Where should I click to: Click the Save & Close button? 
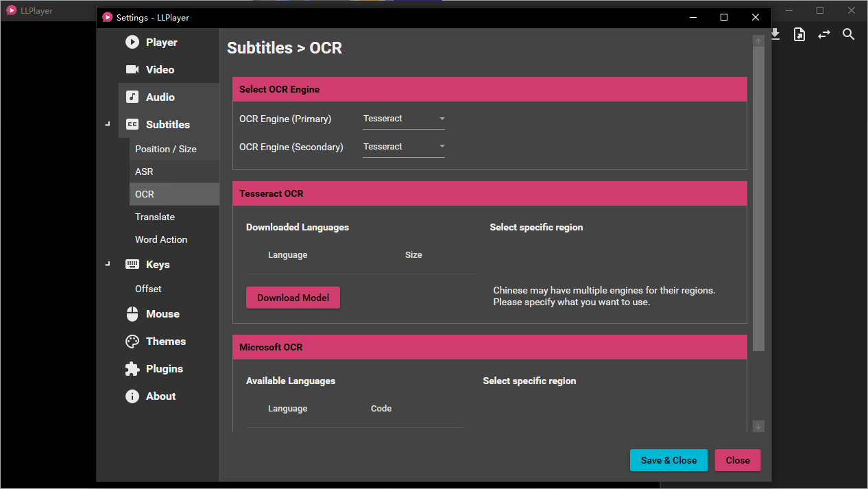668,460
